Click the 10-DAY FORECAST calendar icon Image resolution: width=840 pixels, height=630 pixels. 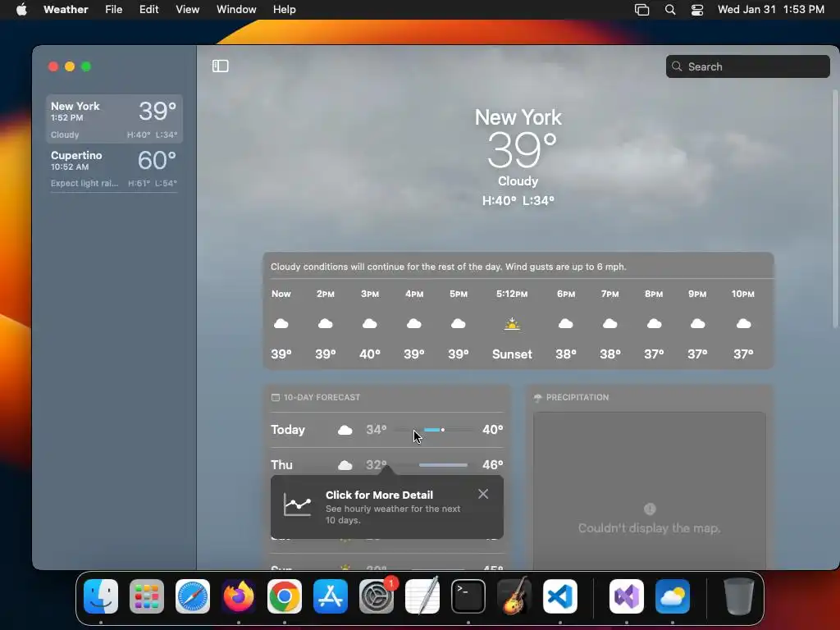coord(276,398)
